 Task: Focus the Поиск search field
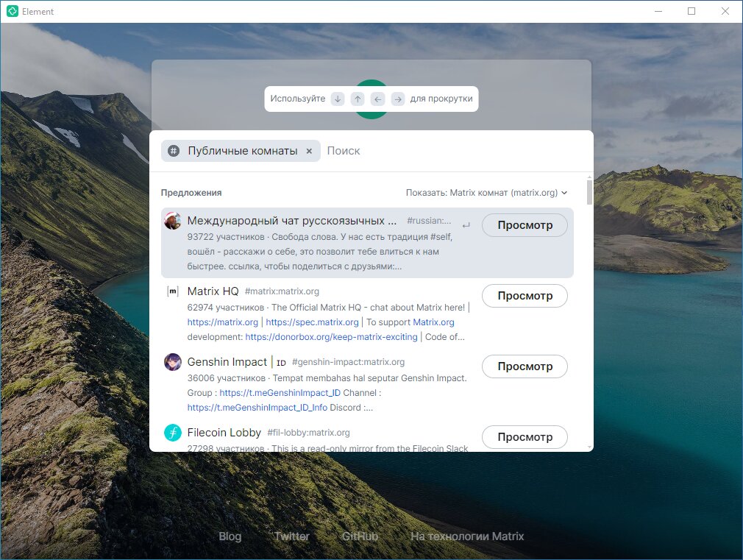455,152
